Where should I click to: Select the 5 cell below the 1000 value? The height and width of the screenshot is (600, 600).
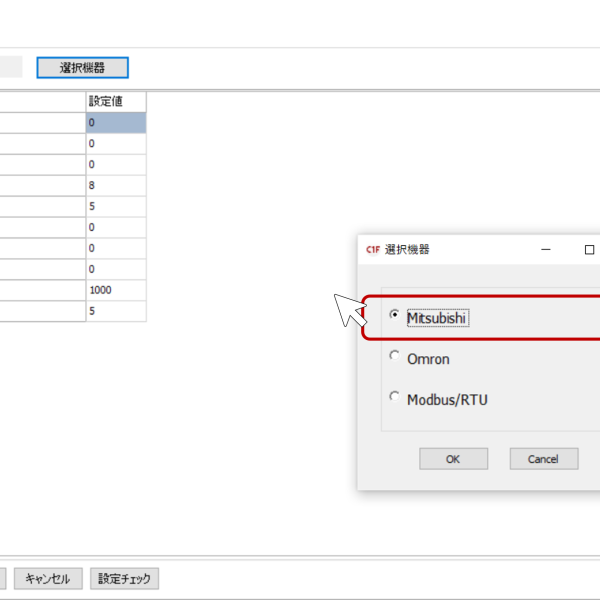pos(115,311)
